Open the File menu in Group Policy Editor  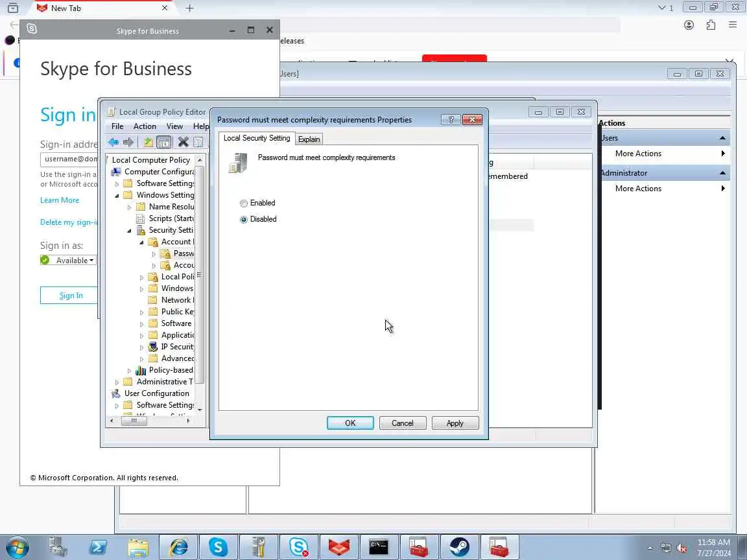point(117,126)
